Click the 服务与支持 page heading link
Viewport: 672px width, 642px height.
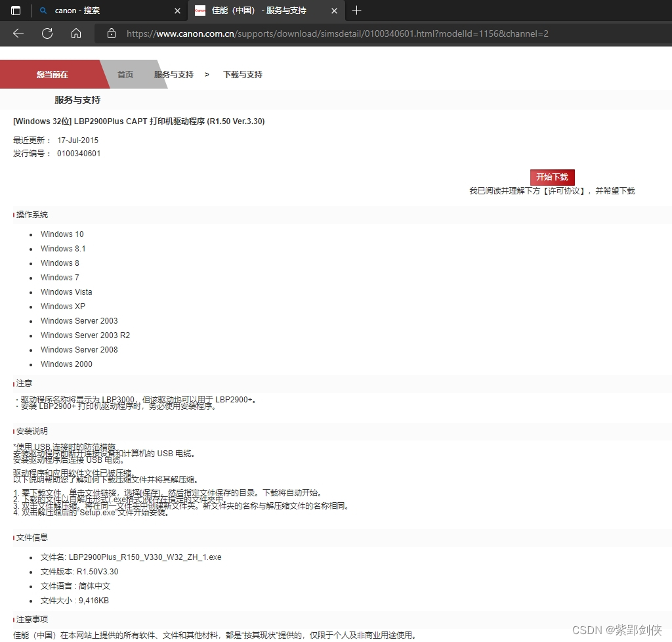click(x=77, y=99)
